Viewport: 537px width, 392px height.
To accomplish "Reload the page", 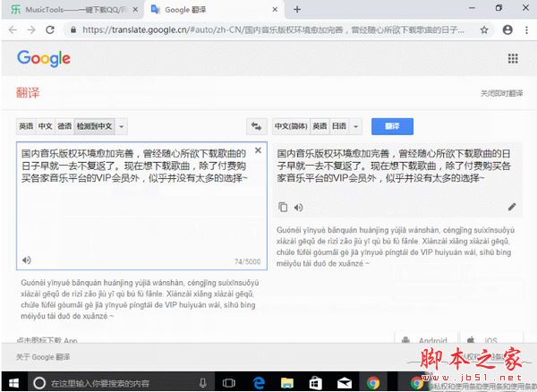I will pyautogui.click(x=52, y=29).
